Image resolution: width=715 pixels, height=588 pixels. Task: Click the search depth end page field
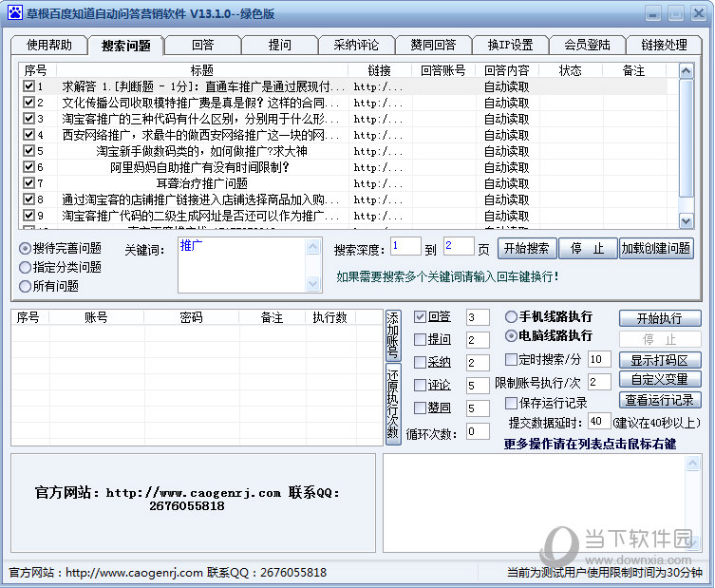pyautogui.click(x=459, y=247)
